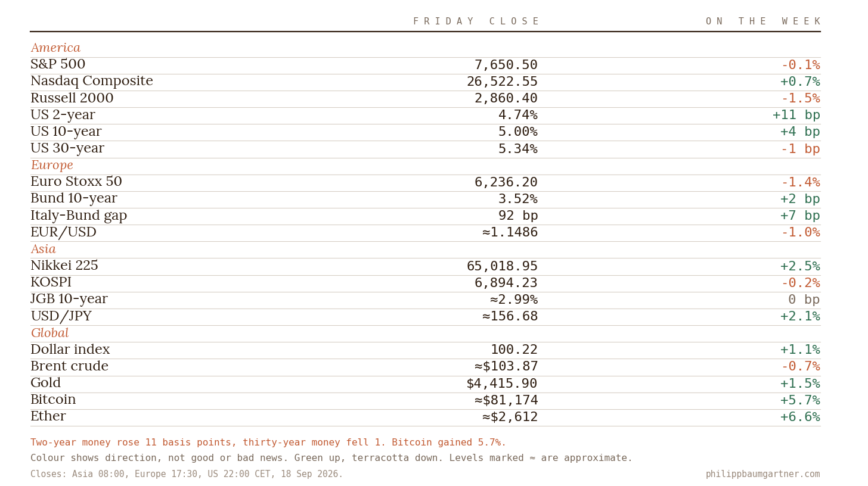Screen dimensions: 868x486
Task: Click the Europe section heading
Action: (x=52, y=165)
